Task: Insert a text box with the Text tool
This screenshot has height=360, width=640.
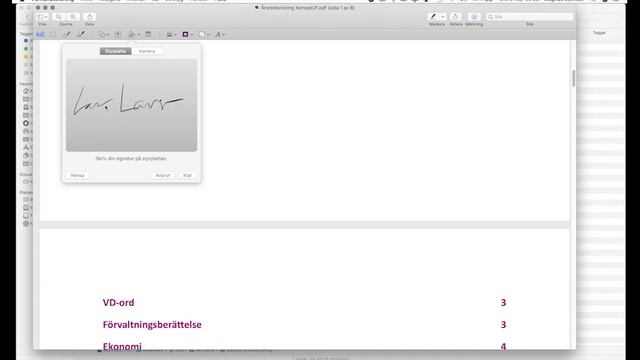Action: tap(118, 35)
